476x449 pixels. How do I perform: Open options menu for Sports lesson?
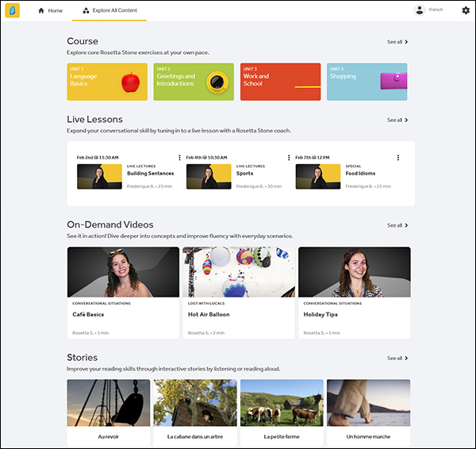(289, 158)
